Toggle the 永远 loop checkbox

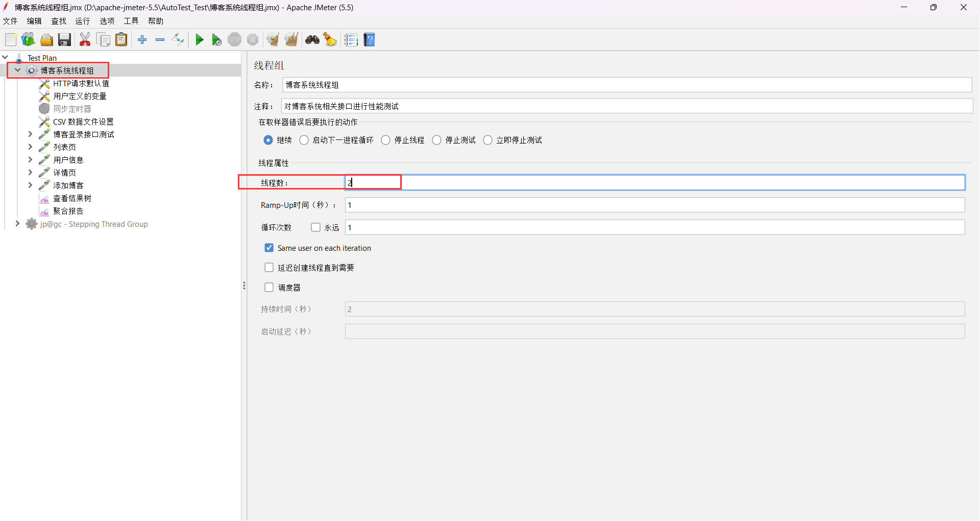tap(316, 227)
